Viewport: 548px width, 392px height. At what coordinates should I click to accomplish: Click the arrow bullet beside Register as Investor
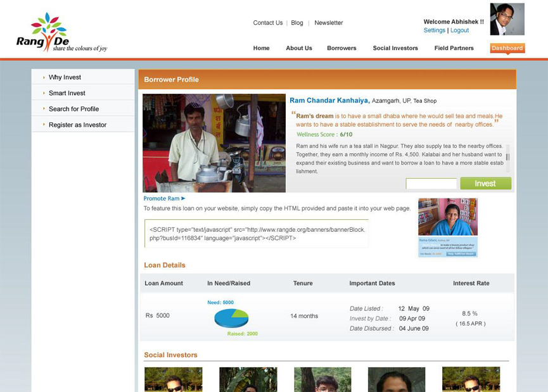[44, 124]
